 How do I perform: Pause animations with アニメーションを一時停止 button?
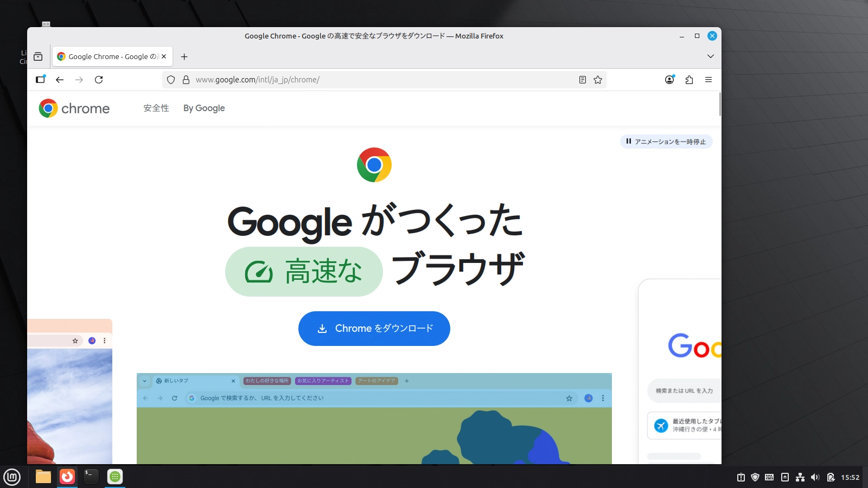click(x=666, y=142)
